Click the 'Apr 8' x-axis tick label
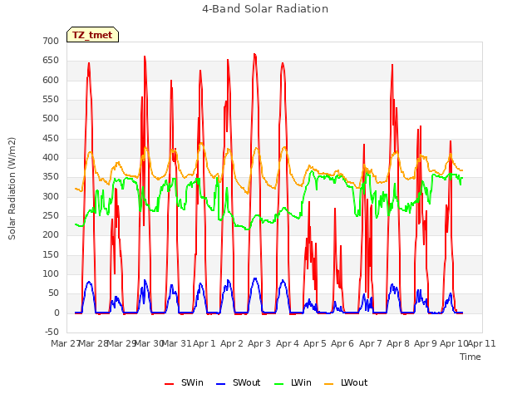This screenshot has width=532, height=399. pos(398,343)
